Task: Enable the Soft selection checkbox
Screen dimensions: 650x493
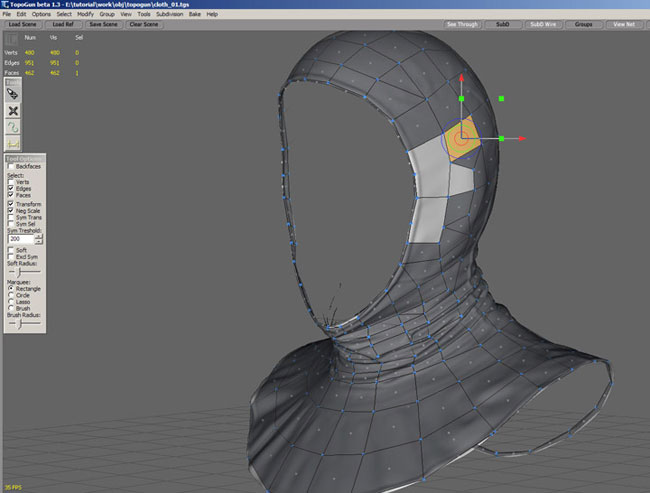Action: click(11, 250)
